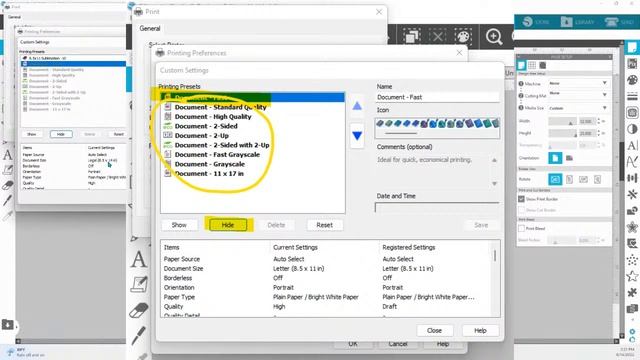Open the stacked Layers icon in right sidebar
The image size is (640, 360).
[632, 309]
